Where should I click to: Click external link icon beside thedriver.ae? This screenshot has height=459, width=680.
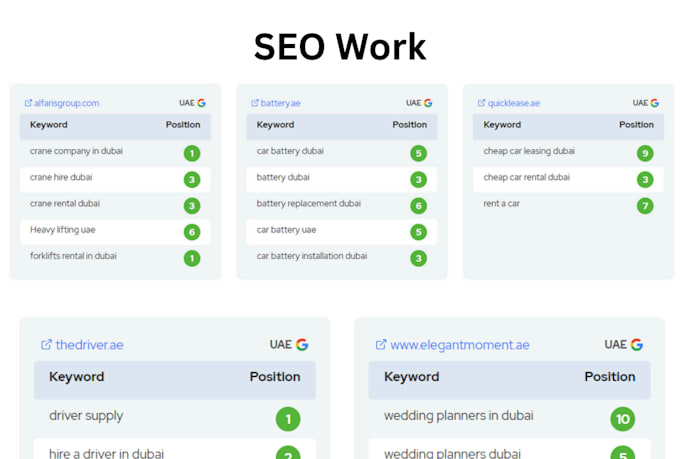[46, 344]
